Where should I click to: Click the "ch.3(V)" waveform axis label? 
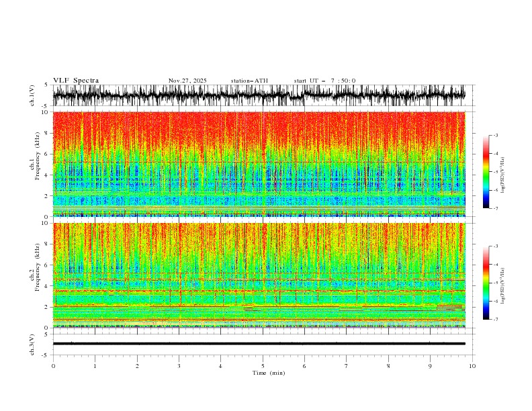pyautogui.click(x=32, y=345)
